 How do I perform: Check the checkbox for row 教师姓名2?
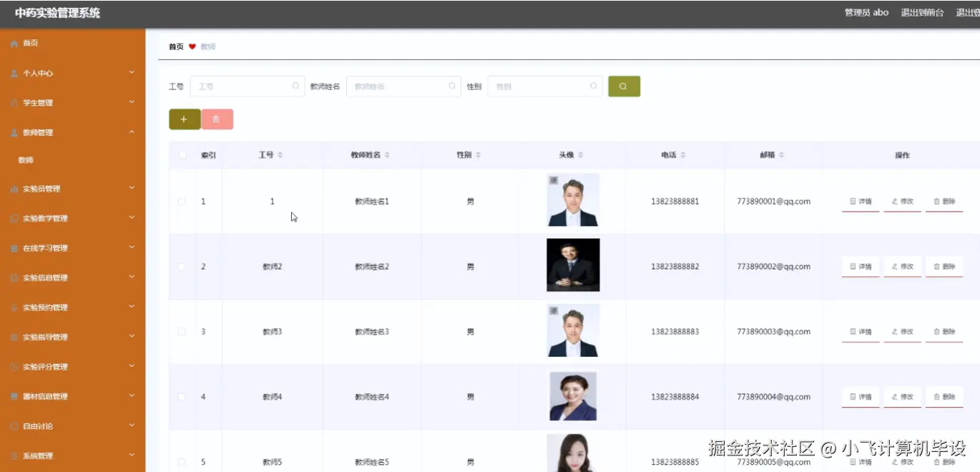182,267
